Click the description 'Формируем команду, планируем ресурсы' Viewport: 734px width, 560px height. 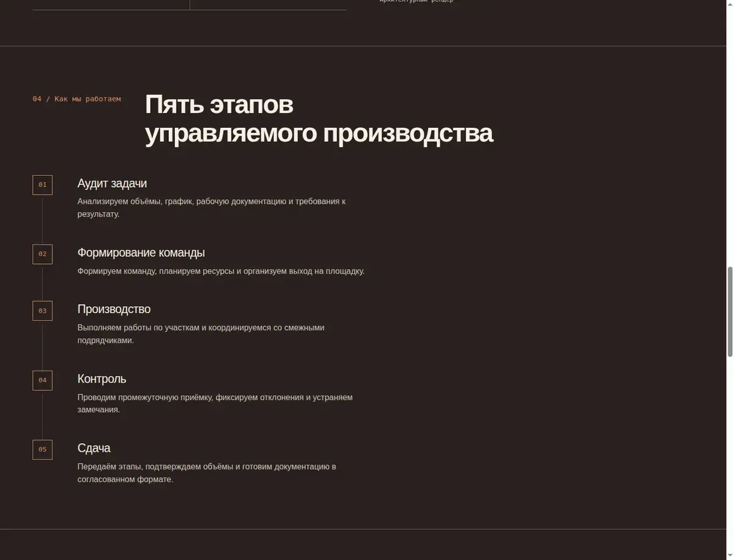[221, 271]
